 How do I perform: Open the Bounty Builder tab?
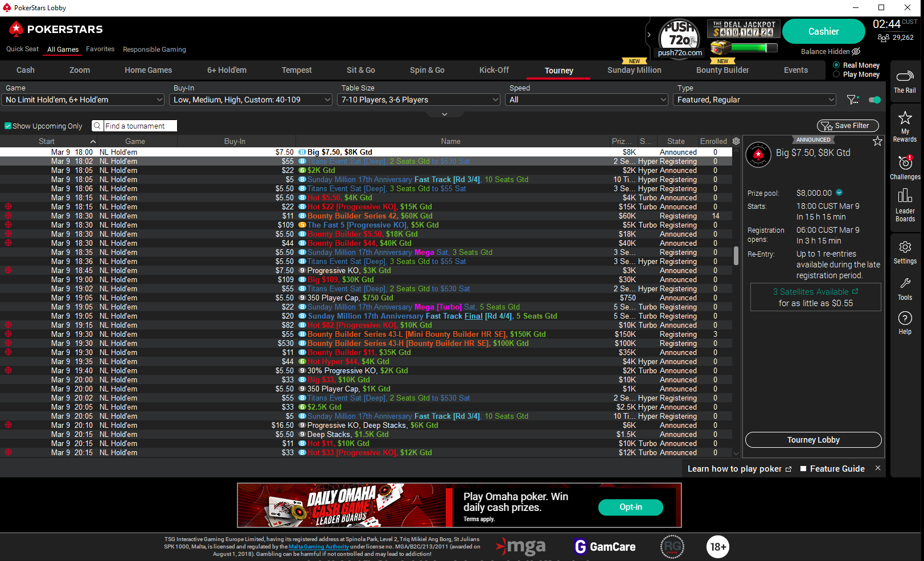[722, 70]
